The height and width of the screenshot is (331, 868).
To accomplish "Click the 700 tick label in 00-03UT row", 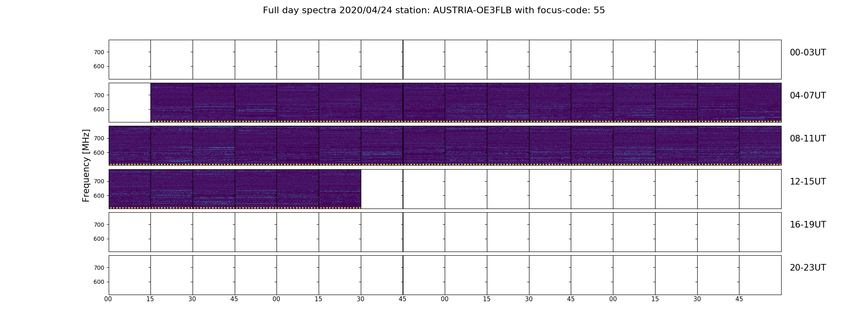I will 99,52.
